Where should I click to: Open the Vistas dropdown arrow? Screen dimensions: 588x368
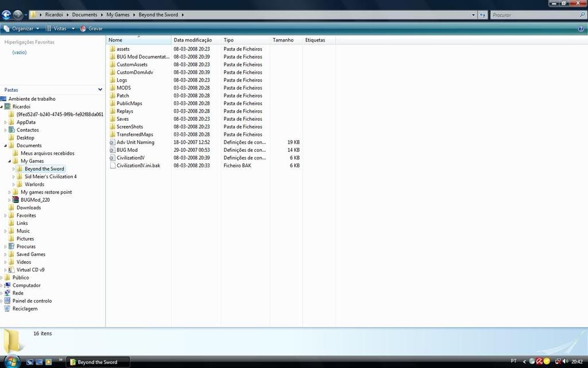[x=73, y=29]
